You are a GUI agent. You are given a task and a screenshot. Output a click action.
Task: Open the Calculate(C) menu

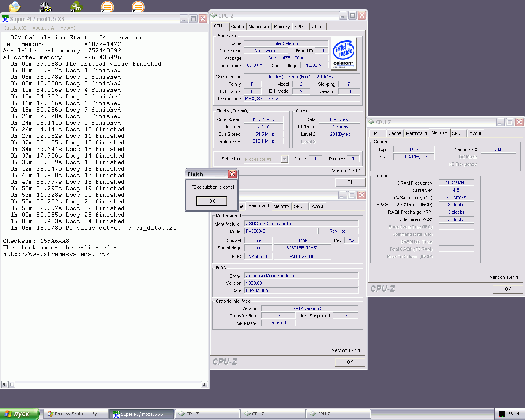tap(16, 28)
